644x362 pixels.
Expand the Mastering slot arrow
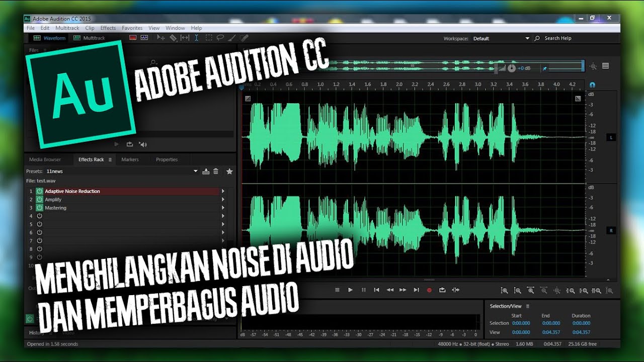(223, 208)
